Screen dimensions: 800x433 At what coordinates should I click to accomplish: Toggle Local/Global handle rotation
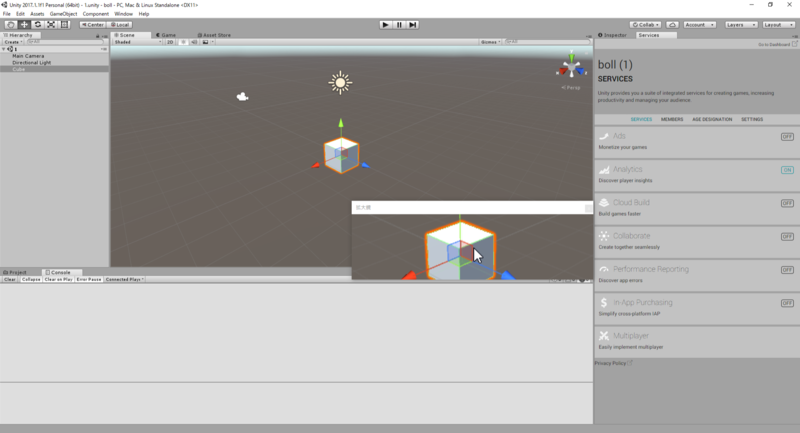point(120,24)
